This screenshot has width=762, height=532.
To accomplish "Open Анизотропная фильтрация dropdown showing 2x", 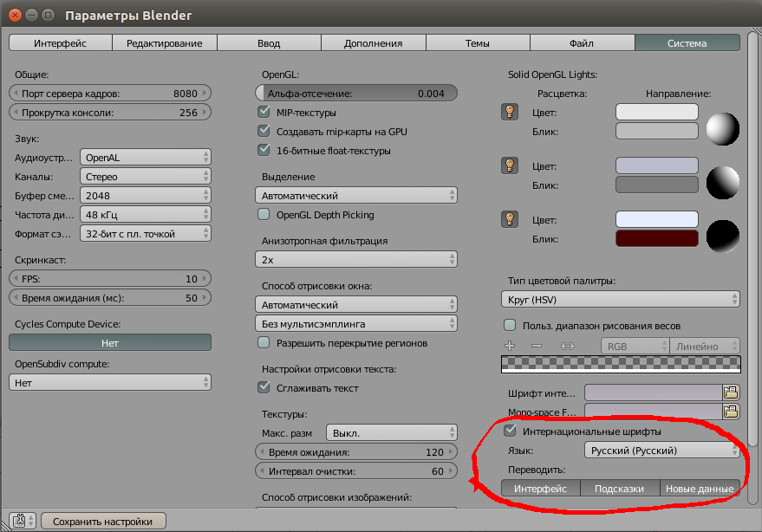I will click(356, 259).
